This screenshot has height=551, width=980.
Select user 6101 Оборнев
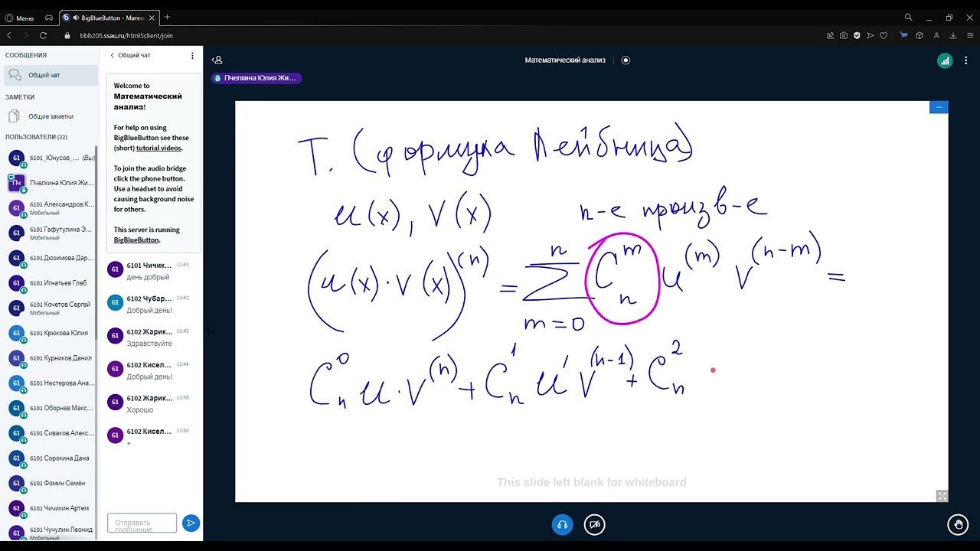pos(51,408)
